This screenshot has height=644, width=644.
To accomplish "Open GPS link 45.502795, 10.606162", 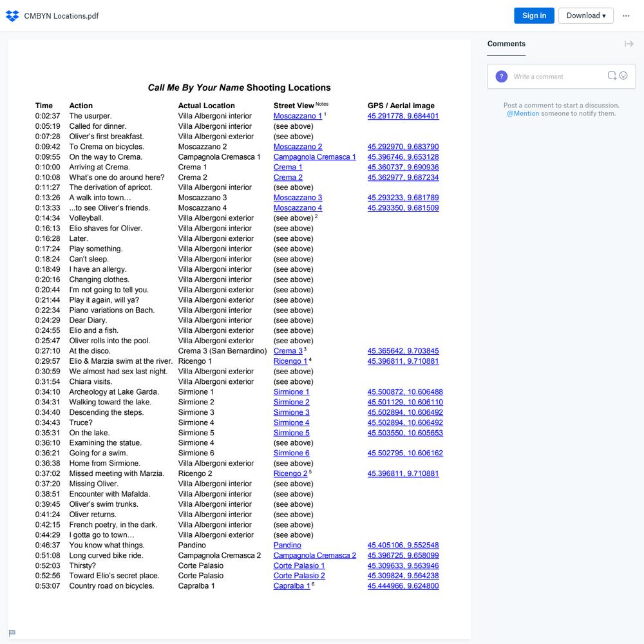I will pyautogui.click(x=405, y=453).
